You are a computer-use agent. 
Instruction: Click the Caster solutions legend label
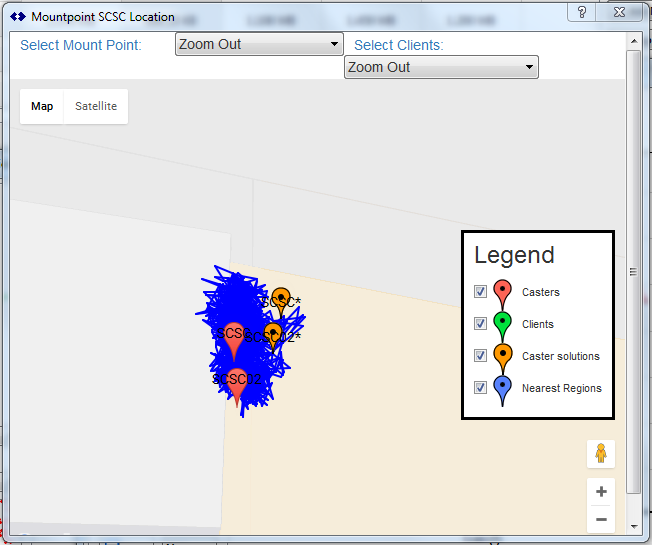click(x=561, y=356)
